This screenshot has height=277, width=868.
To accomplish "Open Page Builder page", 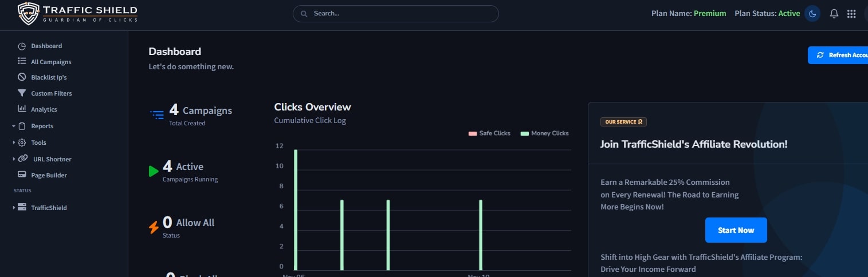I will [49, 175].
